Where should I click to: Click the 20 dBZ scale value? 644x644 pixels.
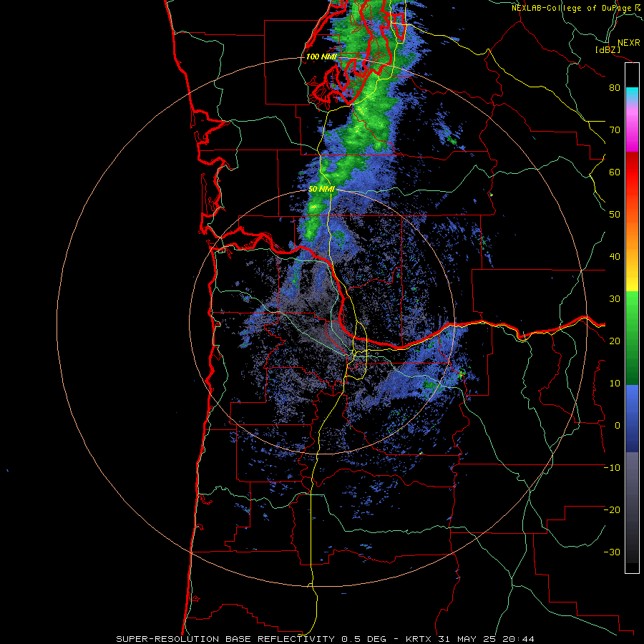click(x=615, y=341)
